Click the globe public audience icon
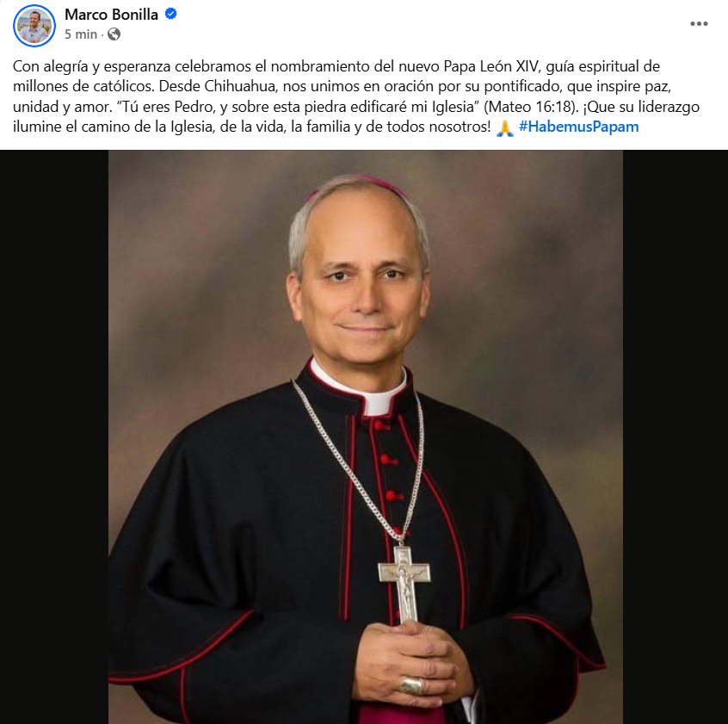Screen dimensions: 728x724 (114, 34)
